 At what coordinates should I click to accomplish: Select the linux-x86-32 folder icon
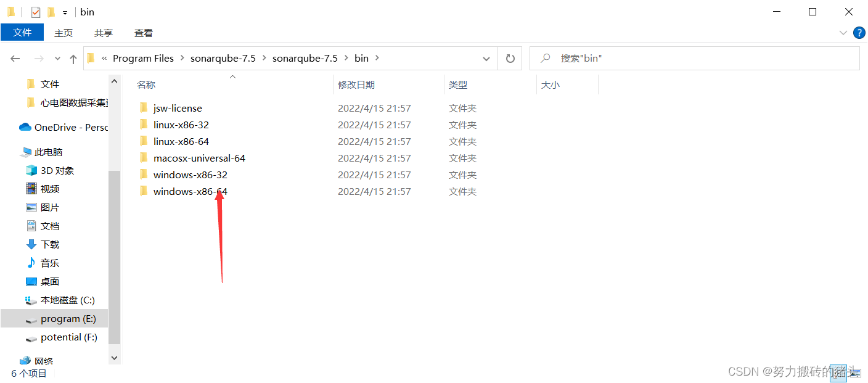click(x=144, y=125)
